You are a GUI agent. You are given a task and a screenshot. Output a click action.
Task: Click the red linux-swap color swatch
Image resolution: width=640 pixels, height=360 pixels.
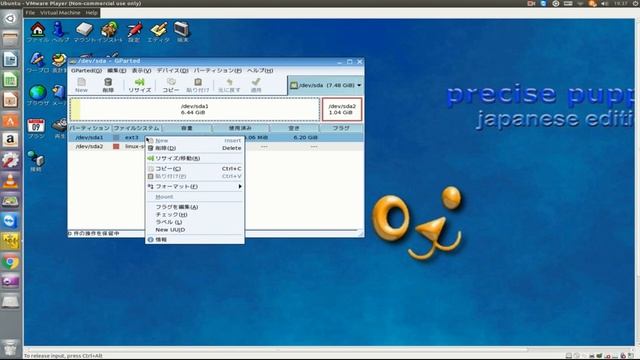click(x=116, y=146)
